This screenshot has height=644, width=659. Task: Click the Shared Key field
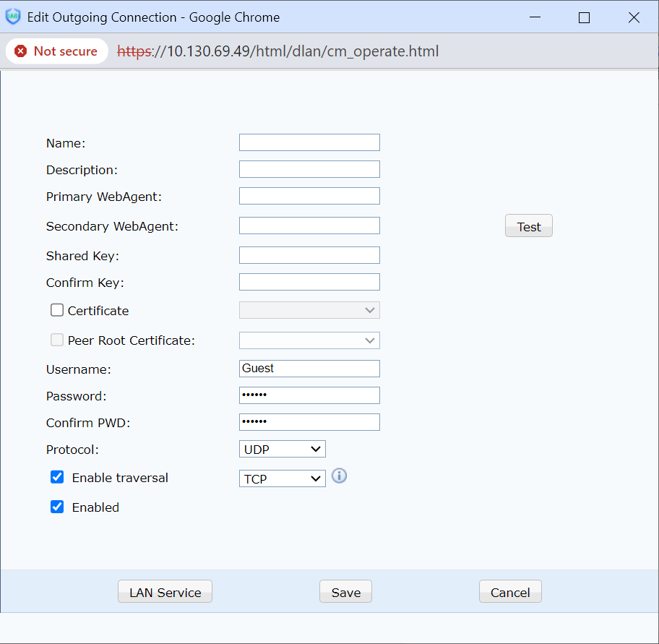(309, 255)
